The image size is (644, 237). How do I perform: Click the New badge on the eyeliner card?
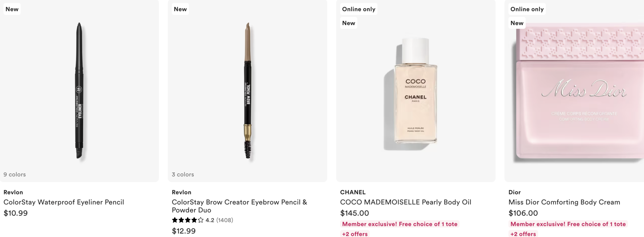(x=12, y=9)
